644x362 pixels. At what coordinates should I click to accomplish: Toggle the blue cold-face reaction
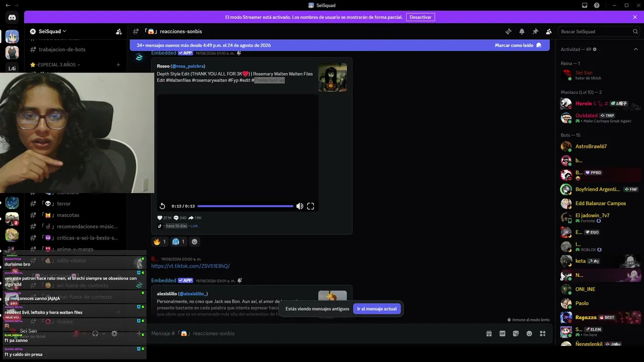[x=179, y=241]
